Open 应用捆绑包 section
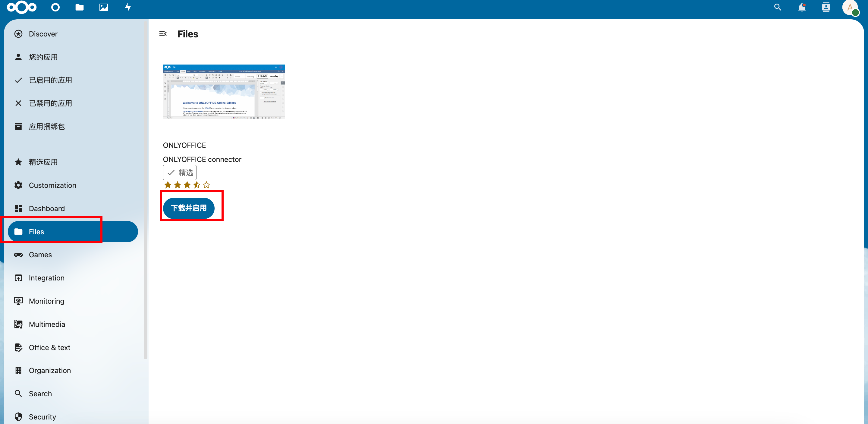The image size is (868, 424). coord(73,126)
